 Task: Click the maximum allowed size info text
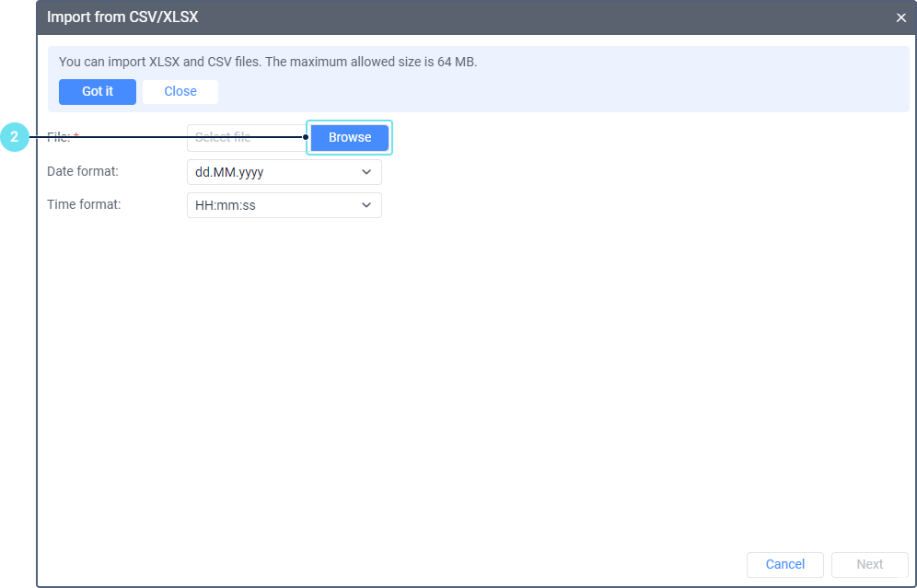(x=268, y=62)
